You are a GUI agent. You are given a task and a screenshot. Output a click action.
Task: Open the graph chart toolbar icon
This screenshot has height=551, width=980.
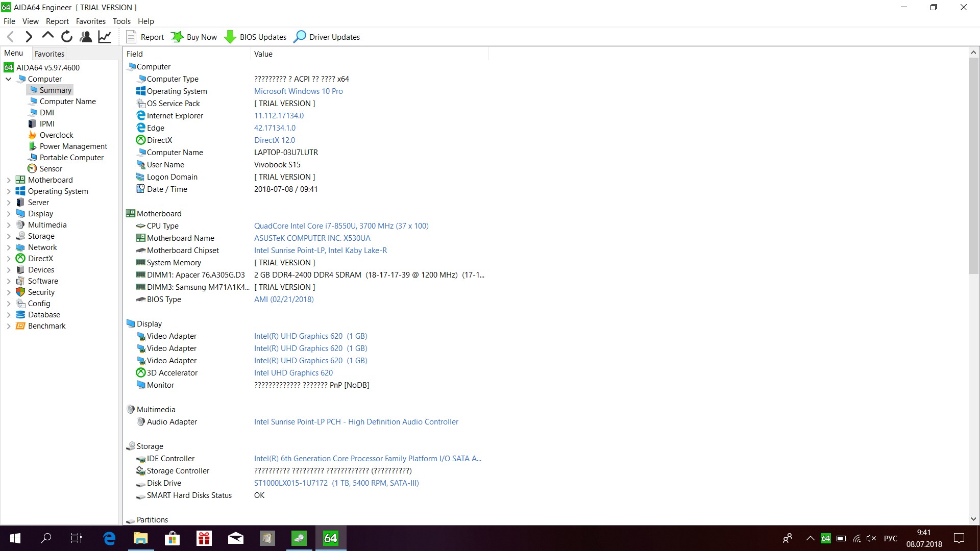pos(105,37)
